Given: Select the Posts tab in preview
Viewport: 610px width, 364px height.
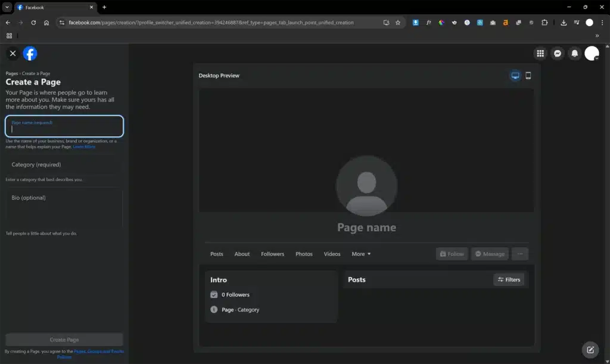Looking at the screenshot, I should pyautogui.click(x=217, y=254).
